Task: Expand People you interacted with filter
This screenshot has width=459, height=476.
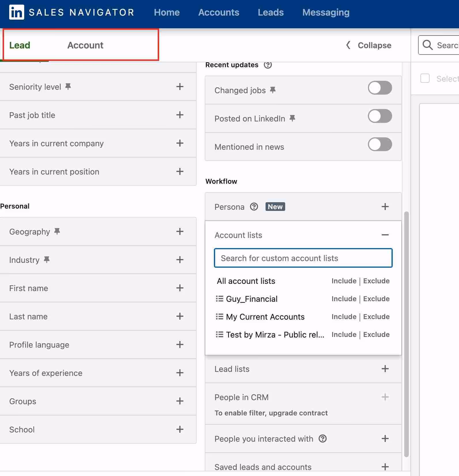Action: pos(385,438)
